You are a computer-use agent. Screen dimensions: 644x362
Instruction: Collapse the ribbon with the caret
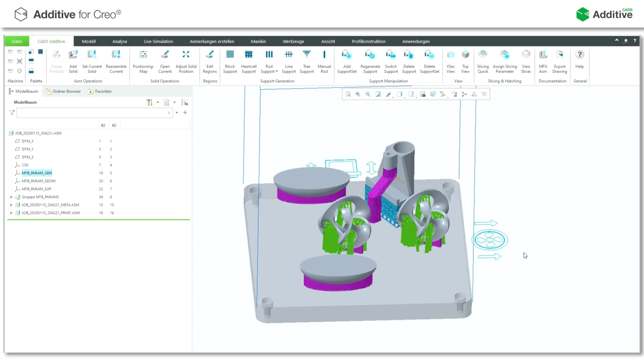click(617, 41)
